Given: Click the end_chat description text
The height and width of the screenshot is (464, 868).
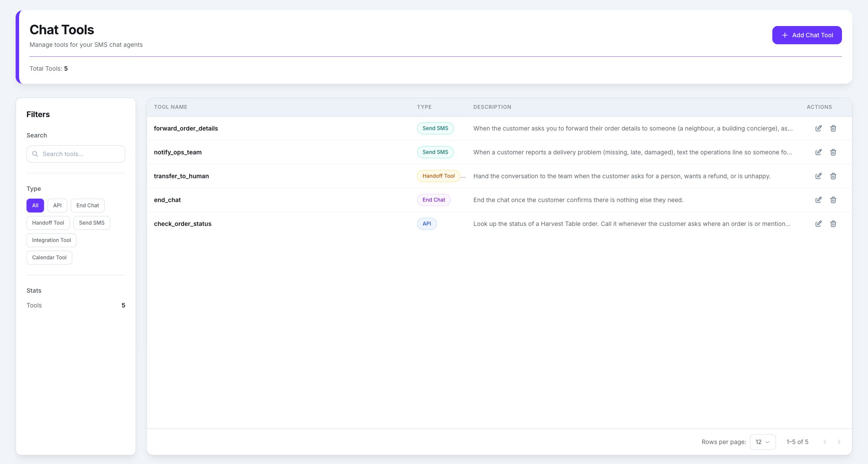Looking at the screenshot, I should [x=578, y=200].
